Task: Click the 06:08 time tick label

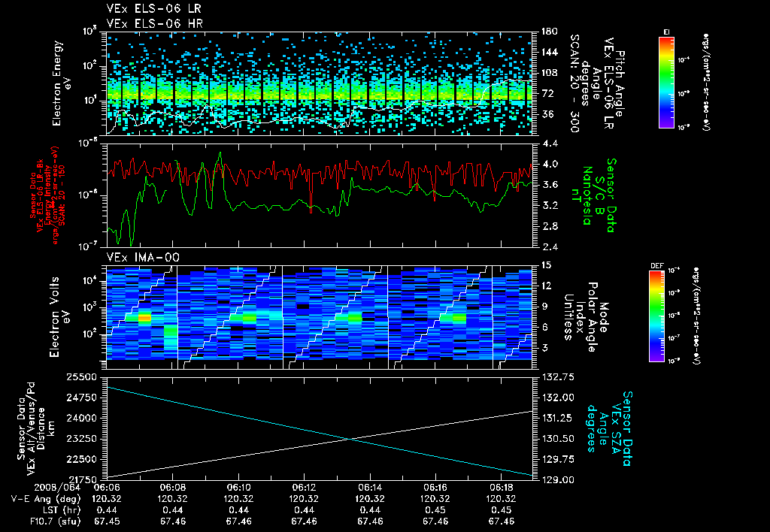Action: [173, 488]
